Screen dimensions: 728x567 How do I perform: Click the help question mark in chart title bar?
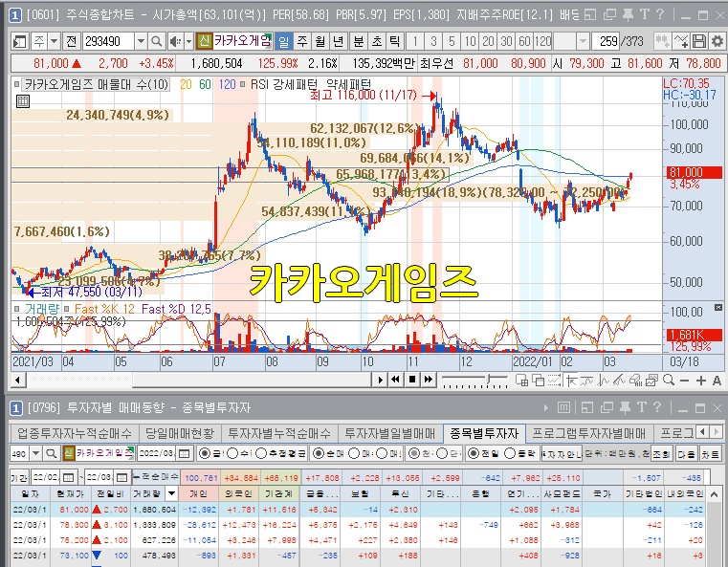pos(660,15)
